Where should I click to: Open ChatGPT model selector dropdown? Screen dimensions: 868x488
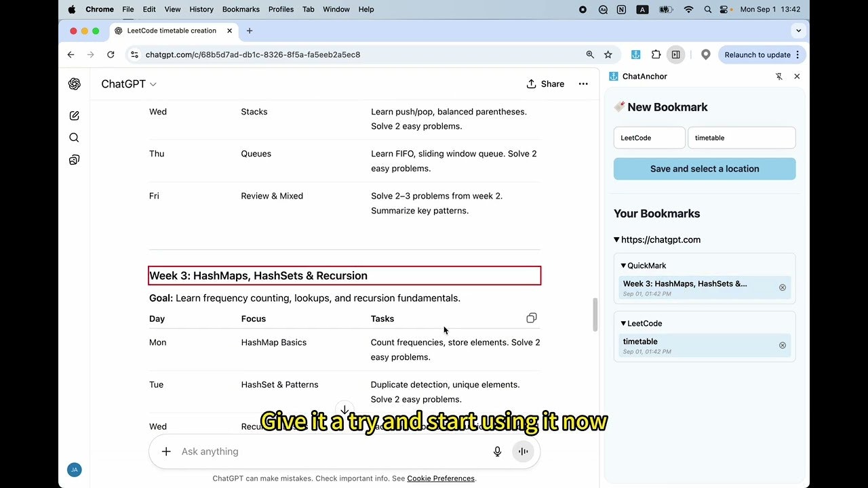coord(129,84)
